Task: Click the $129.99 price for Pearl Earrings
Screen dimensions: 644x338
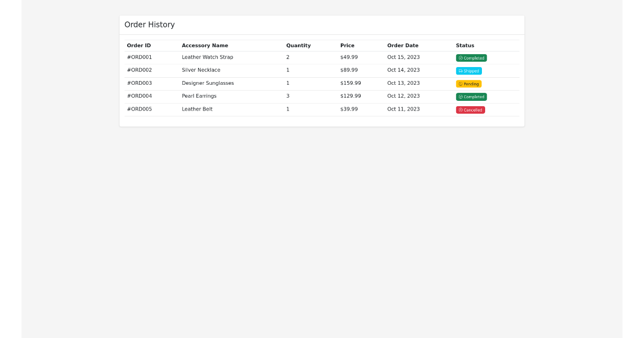Action: pyautogui.click(x=350, y=96)
